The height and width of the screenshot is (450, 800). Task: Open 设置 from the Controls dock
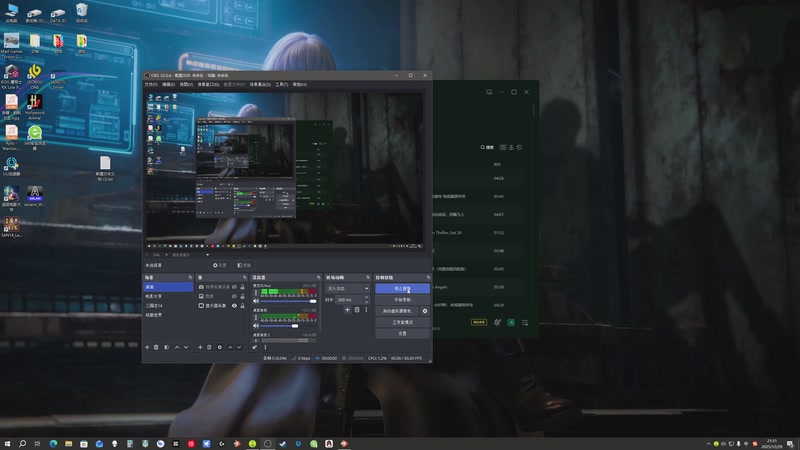[x=403, y=333]
